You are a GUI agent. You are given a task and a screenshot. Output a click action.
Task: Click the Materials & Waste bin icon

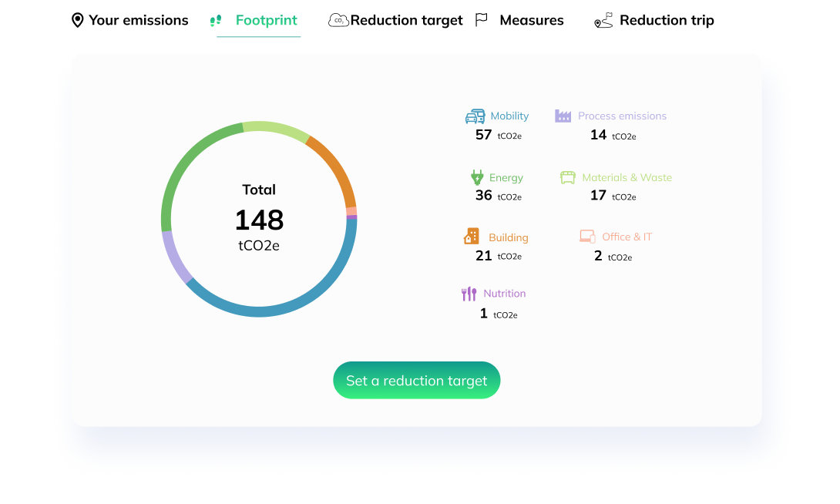pos(568,177)
